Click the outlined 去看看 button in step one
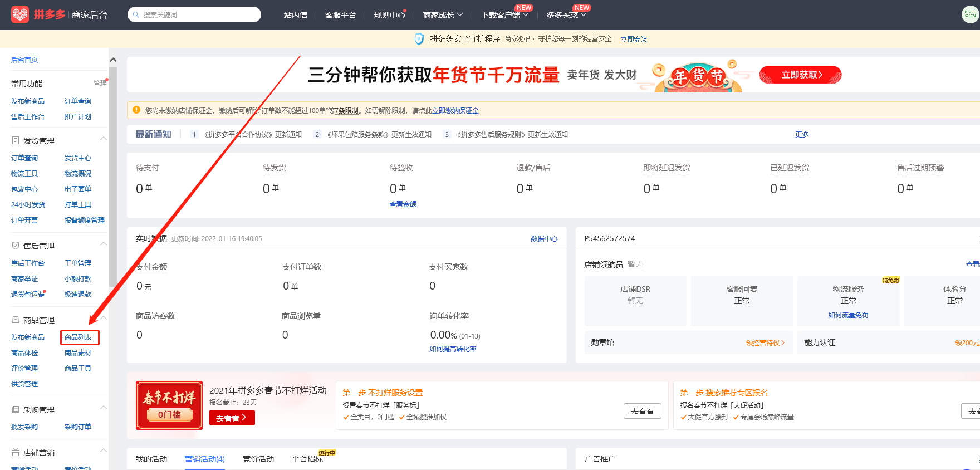 tap(643, 411)
